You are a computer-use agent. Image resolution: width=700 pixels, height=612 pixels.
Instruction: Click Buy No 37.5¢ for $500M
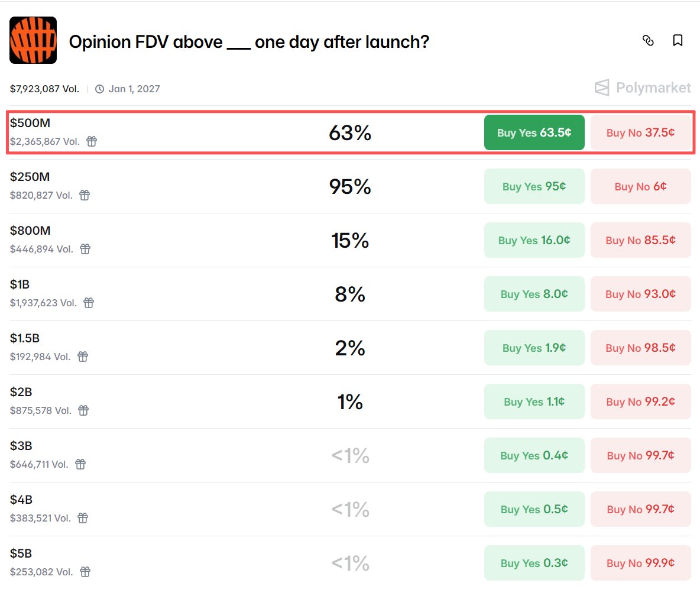point(640,132)
